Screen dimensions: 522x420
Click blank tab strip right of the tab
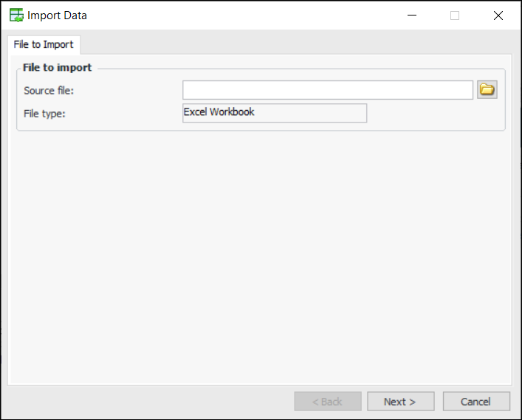(x=295, y=44)
